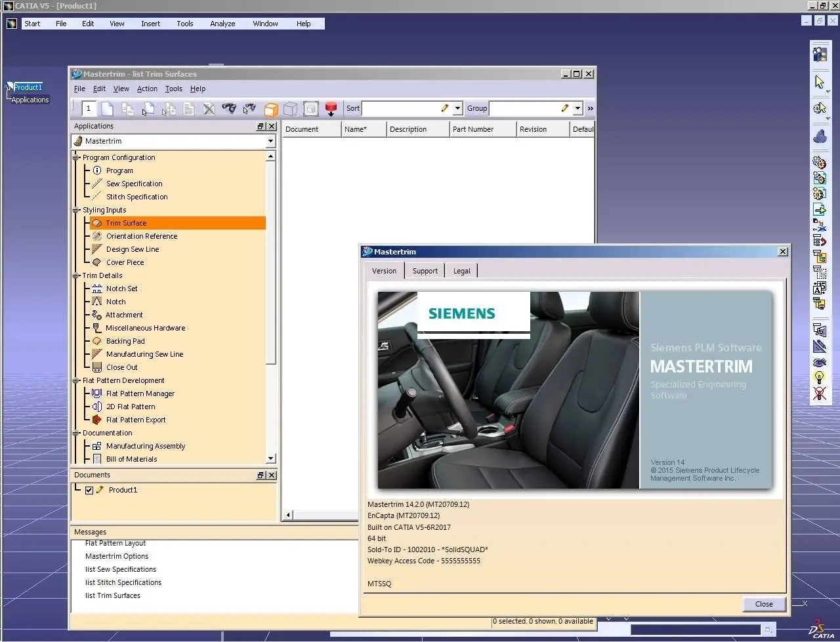The image size is (840, 642).
Task: Click the Graph Tree Reordering icon with red arrow
Action: click(820, 241)
